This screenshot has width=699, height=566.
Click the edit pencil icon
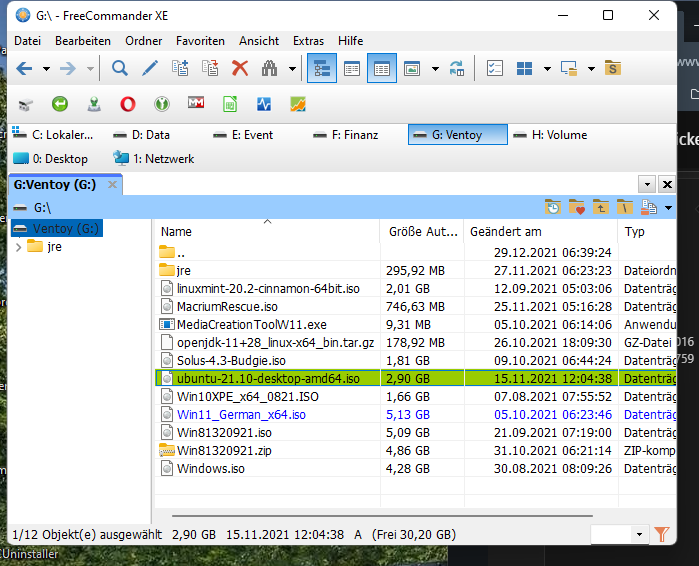150,69
